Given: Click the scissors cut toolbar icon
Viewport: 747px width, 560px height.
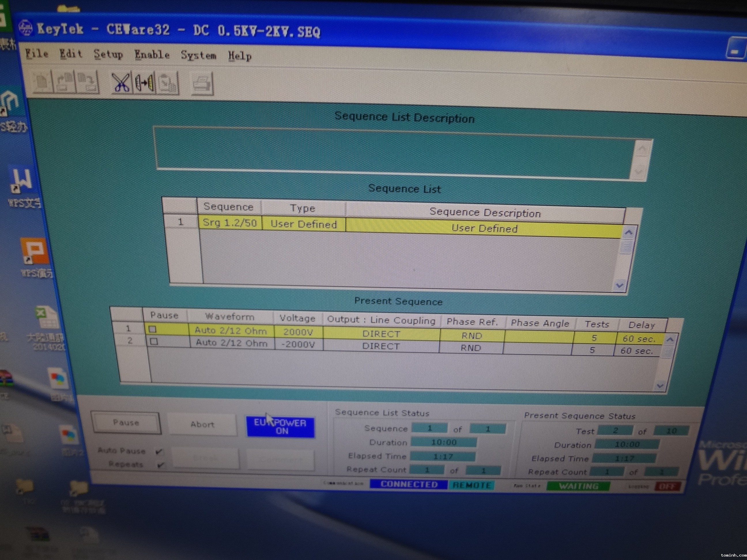Looking at the screenshot, I should tap(120, 83).
